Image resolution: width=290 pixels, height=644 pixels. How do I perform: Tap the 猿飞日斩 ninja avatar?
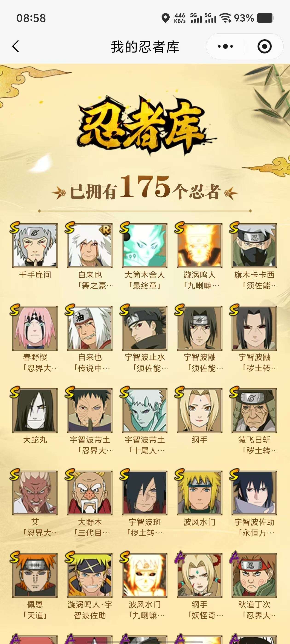coord(255,411)
